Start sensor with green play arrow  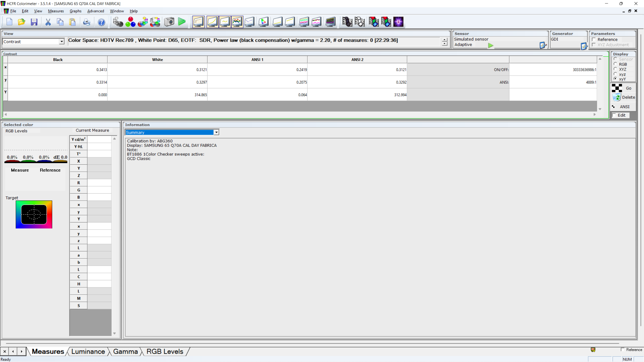[x=491, y=46]
